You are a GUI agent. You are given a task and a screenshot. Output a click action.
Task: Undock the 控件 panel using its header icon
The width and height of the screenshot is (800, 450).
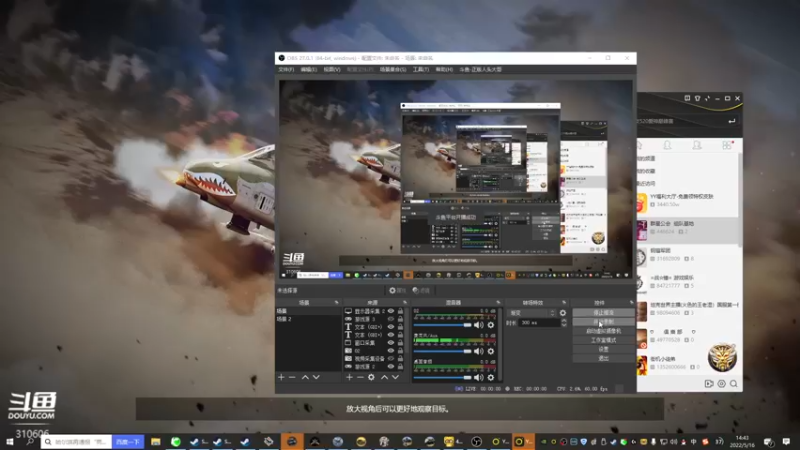[x=631, y=303]
